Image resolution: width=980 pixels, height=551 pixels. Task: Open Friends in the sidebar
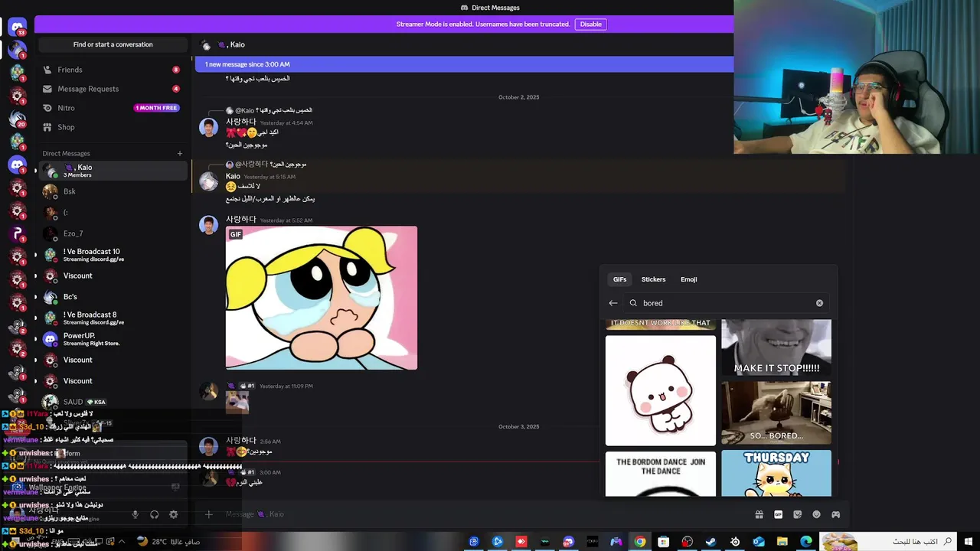pos(113,70)
